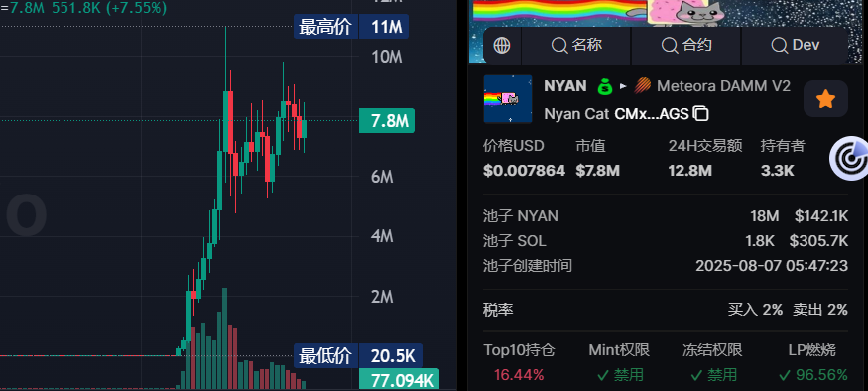Select the holders count 3.3K
The width and height of the screenshot is (868, 391).
tap(777, 170)
